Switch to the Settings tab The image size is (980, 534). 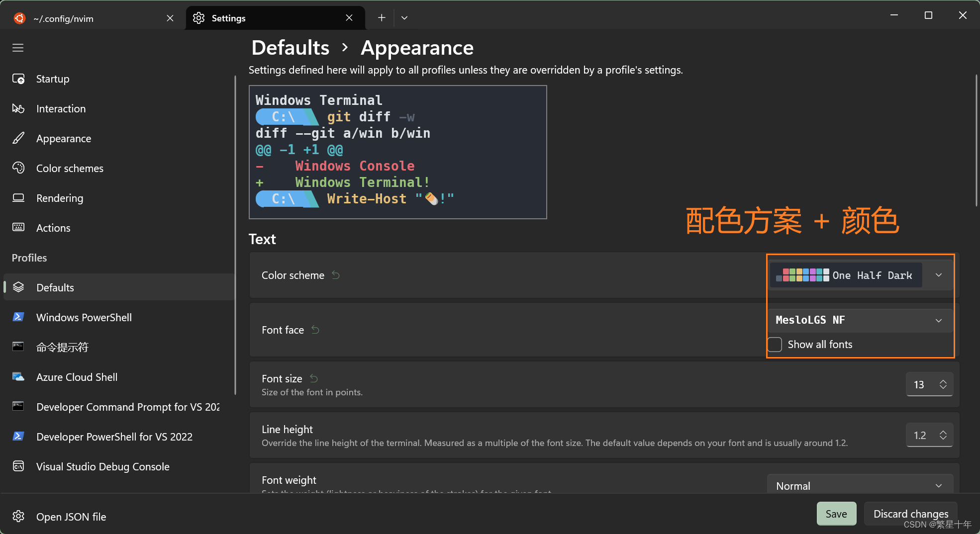tap(275, 18)
